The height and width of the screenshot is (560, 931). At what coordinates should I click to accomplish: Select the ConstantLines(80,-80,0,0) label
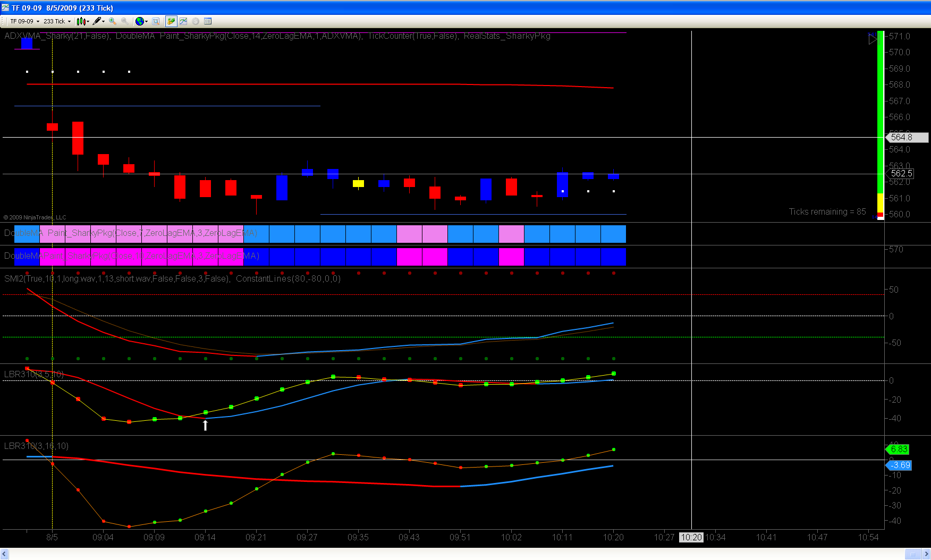click(288, 278)
